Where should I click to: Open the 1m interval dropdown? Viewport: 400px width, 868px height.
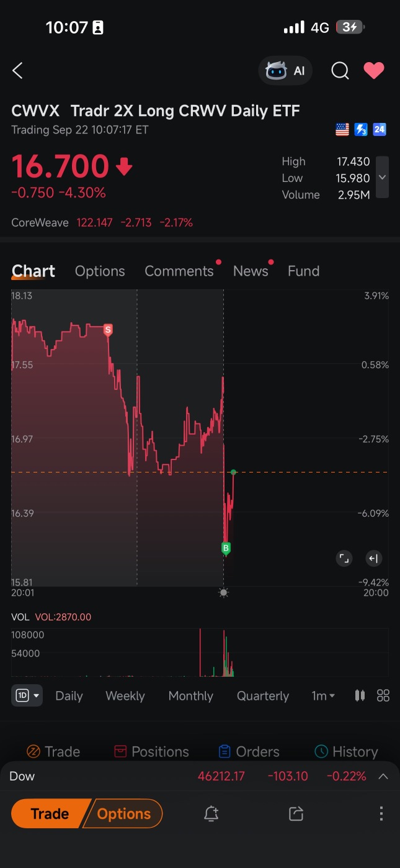tap(322, 696)
